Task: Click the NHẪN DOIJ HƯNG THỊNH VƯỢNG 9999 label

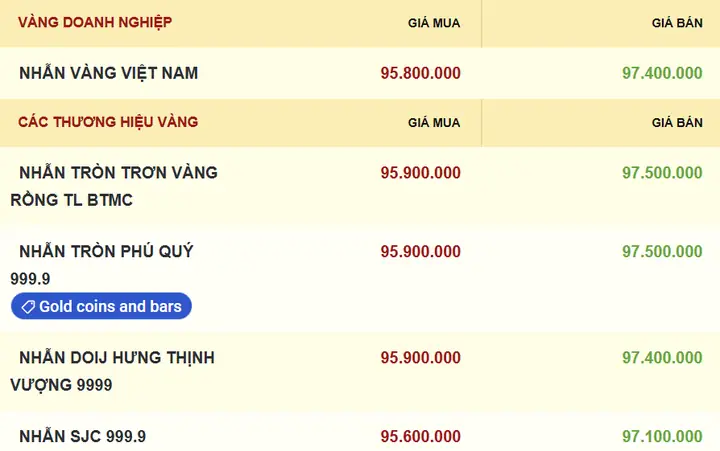Action: point(112,371)
